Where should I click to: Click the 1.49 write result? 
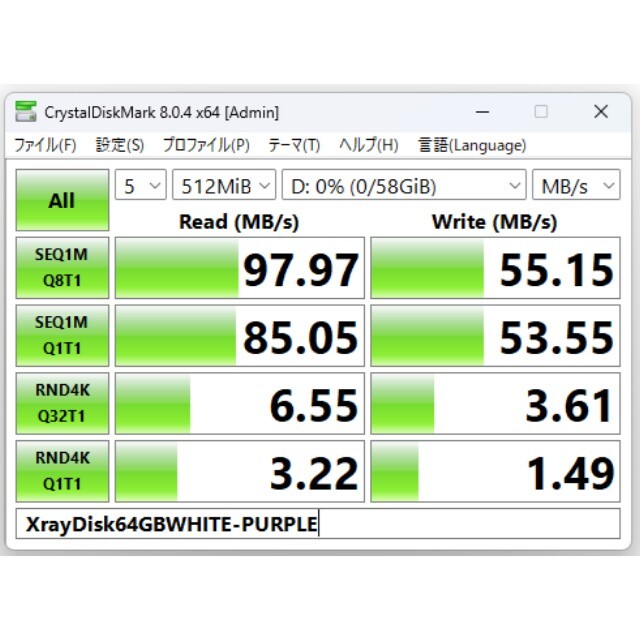point(496,471)
